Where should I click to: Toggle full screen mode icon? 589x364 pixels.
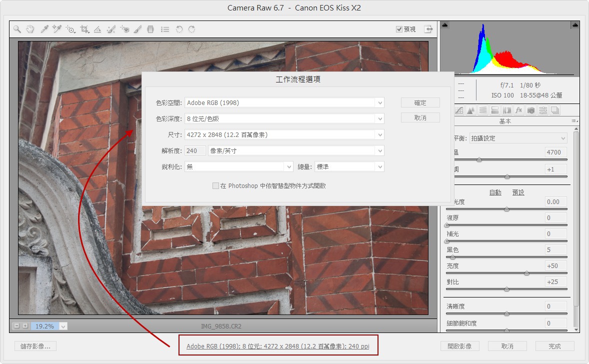click(428, 29)
